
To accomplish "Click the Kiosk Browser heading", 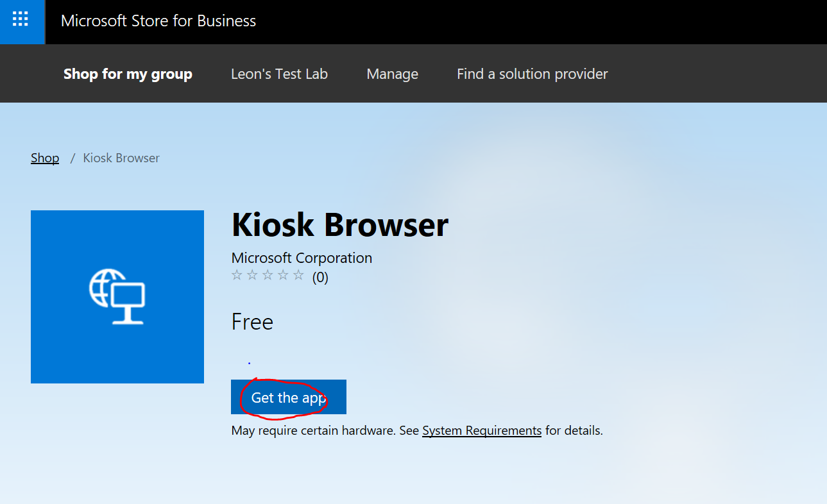I will point(340,225).
